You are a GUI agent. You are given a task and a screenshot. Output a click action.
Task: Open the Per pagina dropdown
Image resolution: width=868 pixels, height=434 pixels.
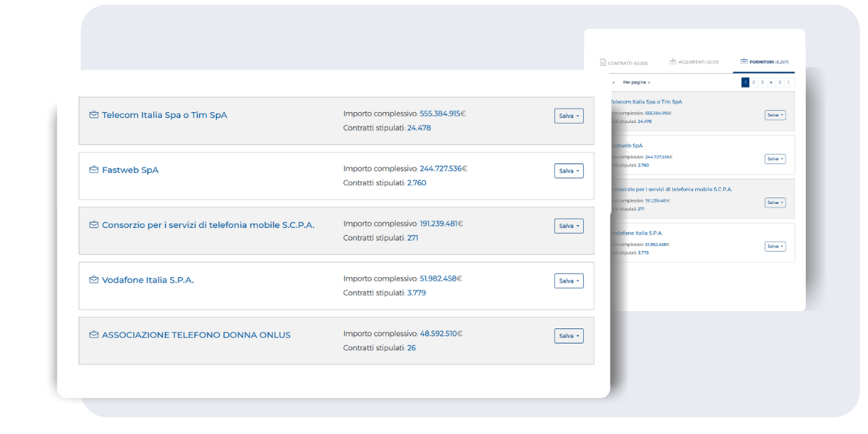coord(637,82)
